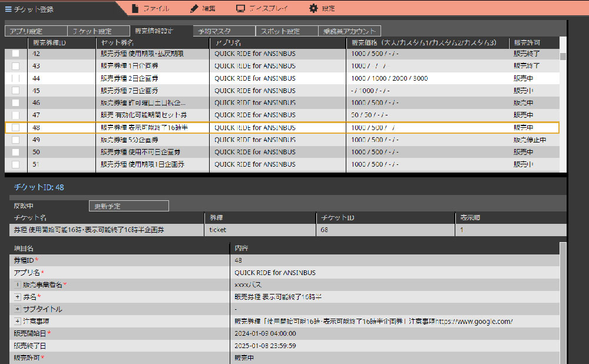Expand the 注意事項 item
The image size is (589, 364).
click(x=17, y=322)
